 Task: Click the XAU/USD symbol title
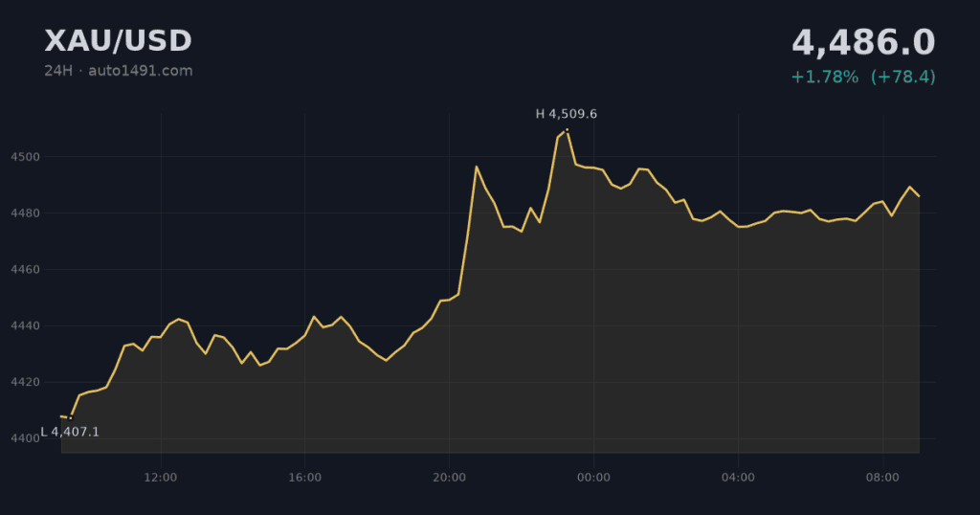118,41
